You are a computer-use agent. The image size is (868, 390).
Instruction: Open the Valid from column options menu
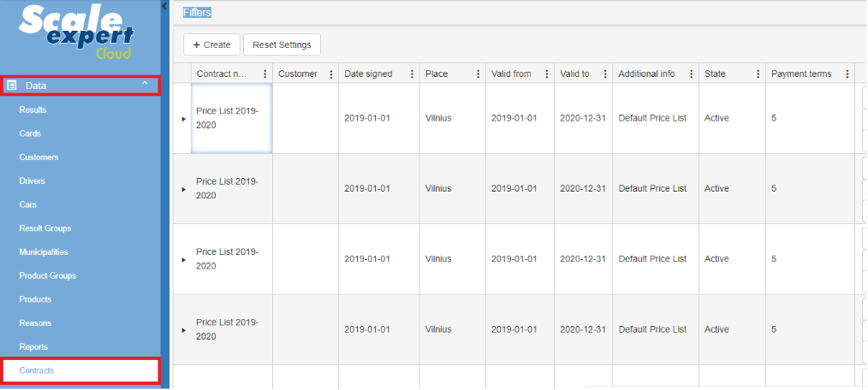(x=546, y=74)
